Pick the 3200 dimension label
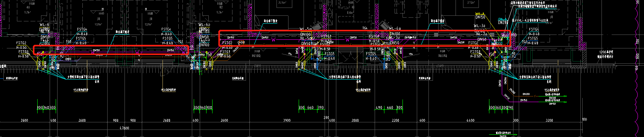The height and width of the screenshot is (137, 644). click(x=549, y=120)
